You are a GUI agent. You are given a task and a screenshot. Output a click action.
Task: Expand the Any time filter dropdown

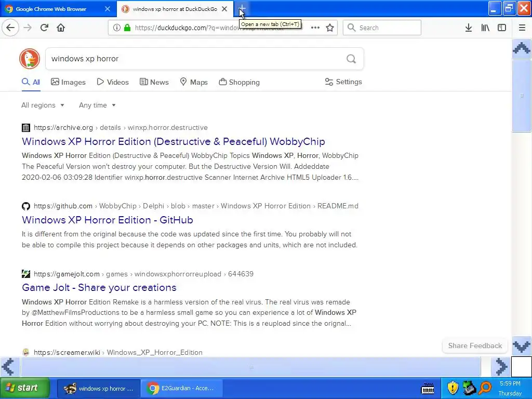pos(97,105)
